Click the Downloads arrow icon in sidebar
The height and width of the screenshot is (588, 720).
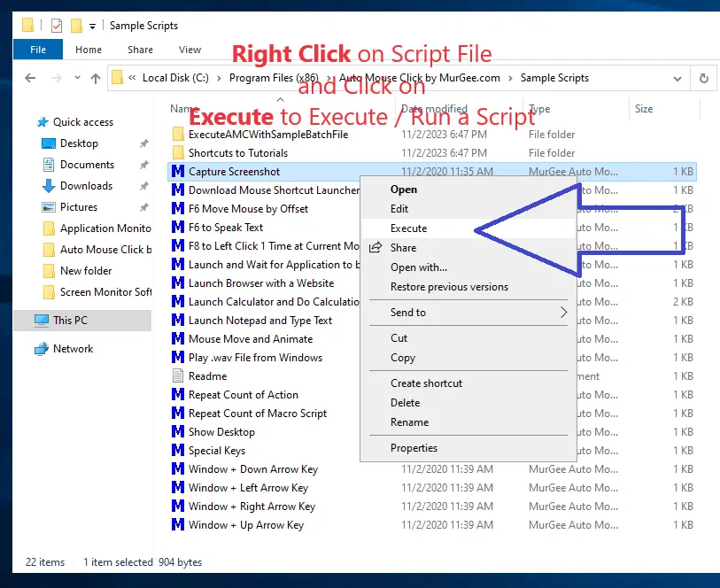[48, 186]
